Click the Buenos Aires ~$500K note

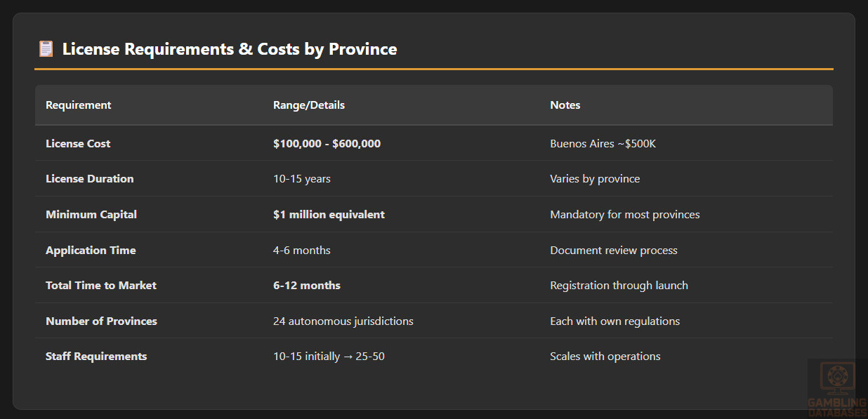point(603,144)
